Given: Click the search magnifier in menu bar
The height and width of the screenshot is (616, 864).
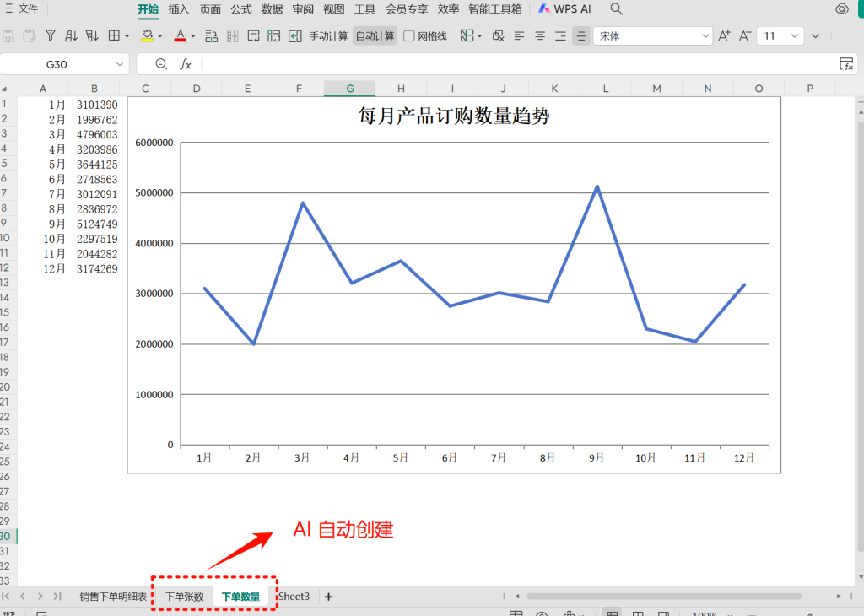Looking at the screenshot, I should (617, 8).
